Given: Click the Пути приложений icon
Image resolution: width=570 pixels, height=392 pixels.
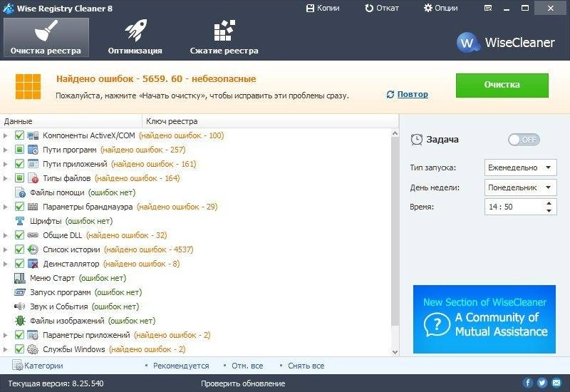Looking at the screenshot, I should [33, 164].
